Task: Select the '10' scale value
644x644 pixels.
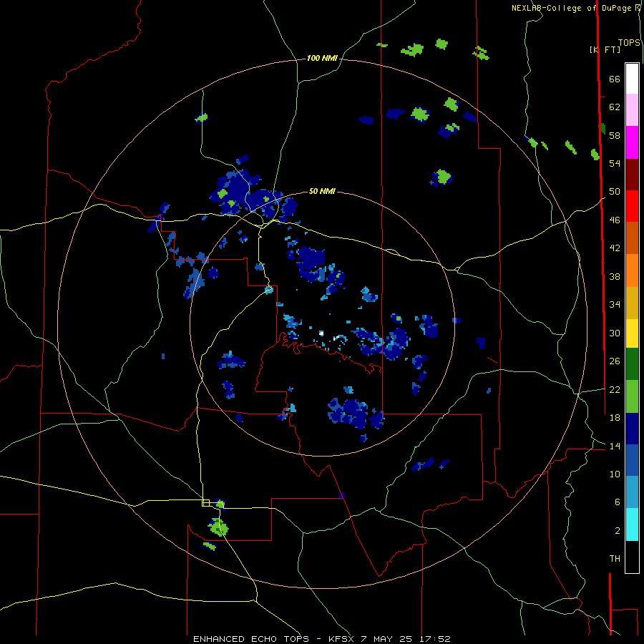Action: tap(615, 474)
